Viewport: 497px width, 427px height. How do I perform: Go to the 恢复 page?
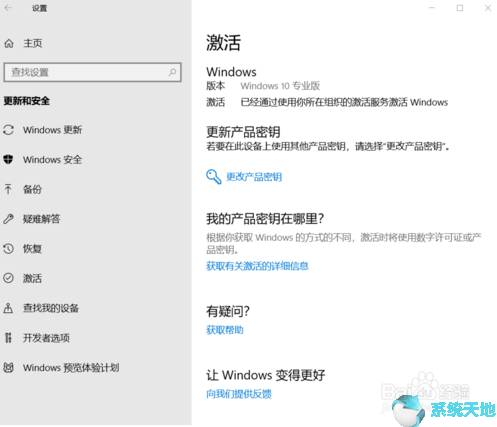click(x=32, y=249)
